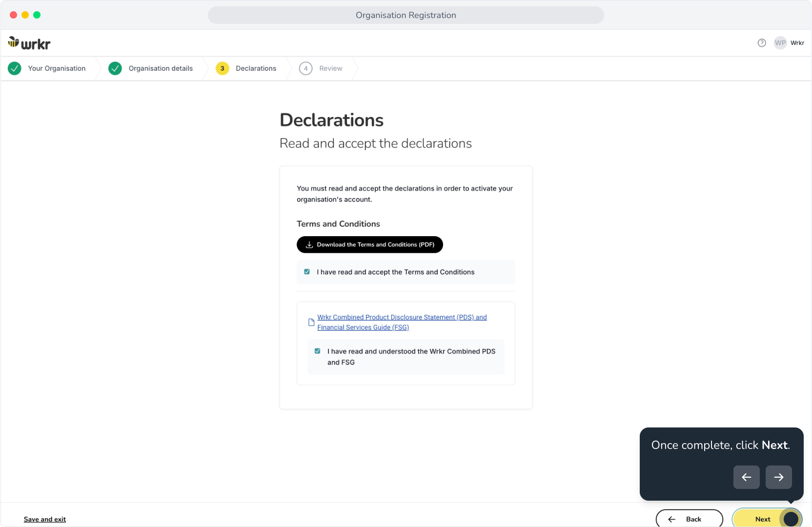Toggle the Wrkr Combined PDS and FSG checkbox
The image size is (812, 527).
click(318, 351)
